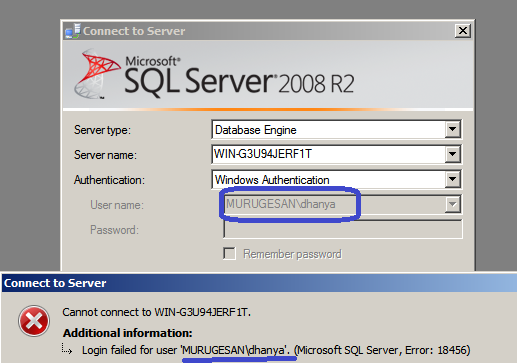The height and width of the screenshot is (363, 520).
Task: Click the blue error dialog title bar
Action: pyautogui.click(x=259, y=283)
